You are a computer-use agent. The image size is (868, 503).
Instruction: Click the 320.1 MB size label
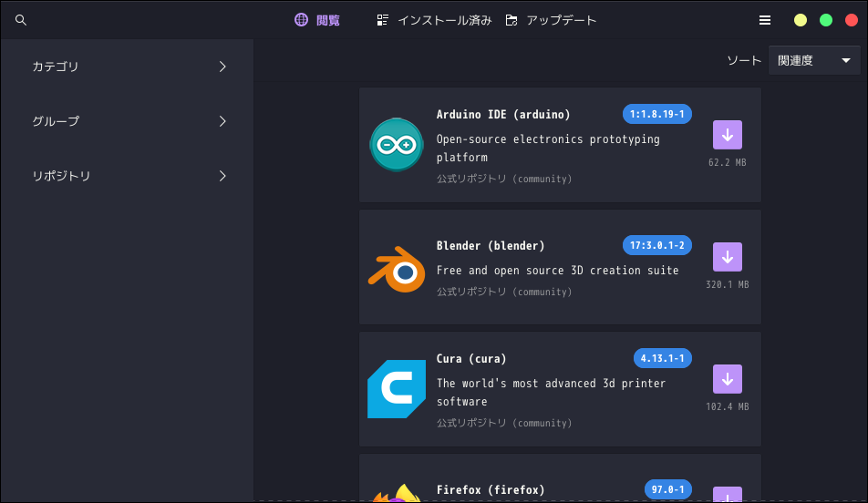pos(728,284)
